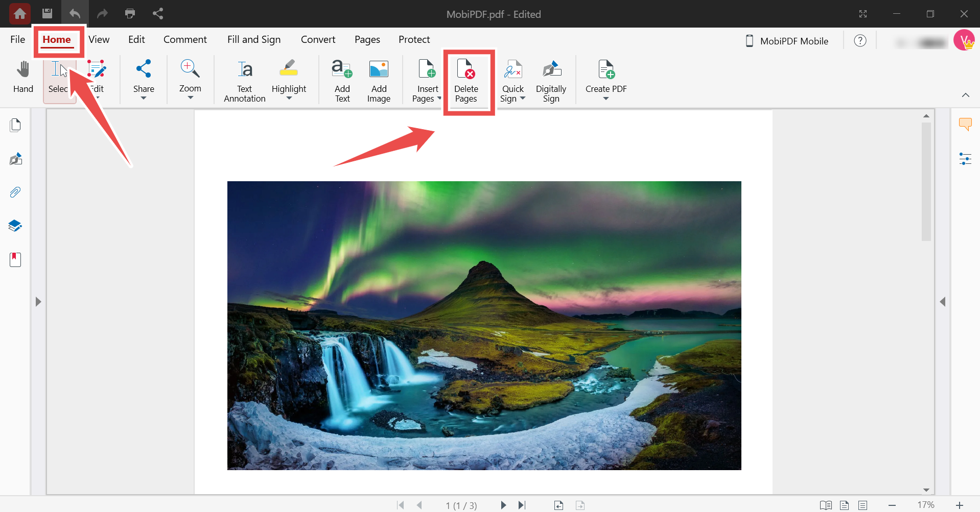Click the page number field 1 (1 / 3)
This screenshot has height=512, width=980.
(461, 505)
